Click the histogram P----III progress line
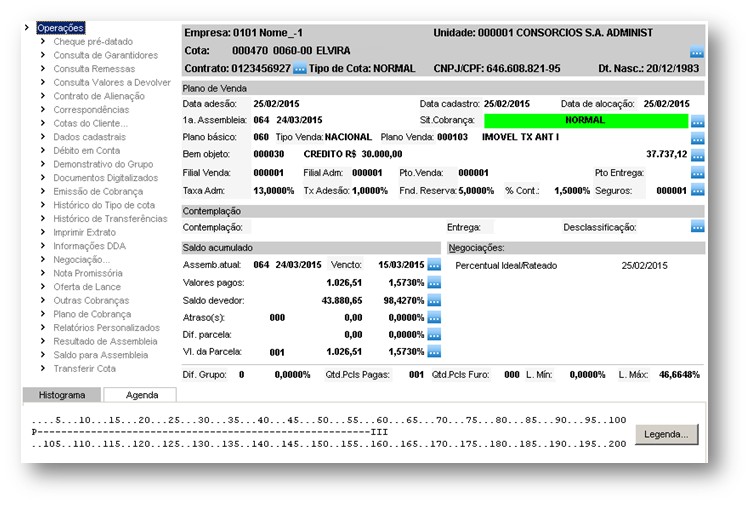The image size is (750, 505). pyautogui.click(x=210, y=432)
